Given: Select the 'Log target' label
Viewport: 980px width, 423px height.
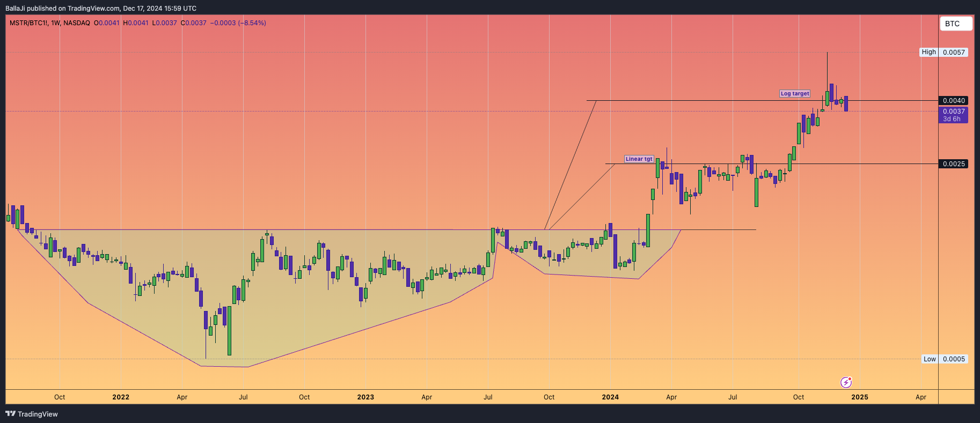Looking at the screenshot, I should [795, 93].
